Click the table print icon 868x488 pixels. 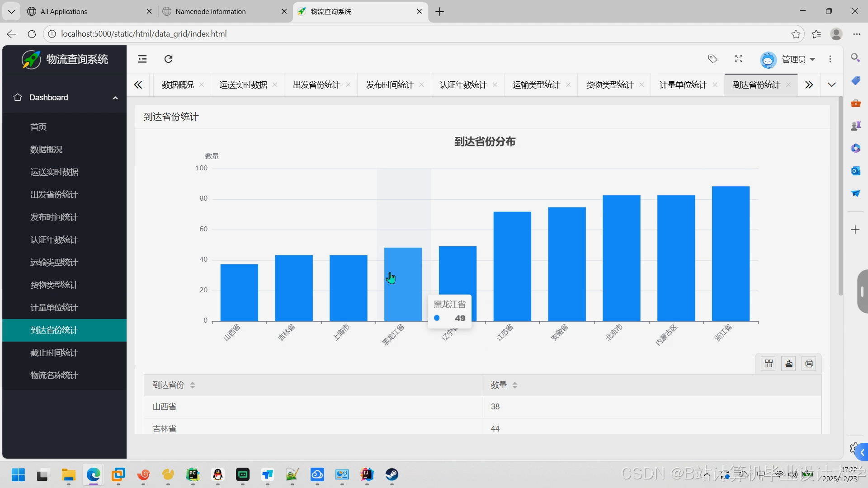[x=809, y=364]
